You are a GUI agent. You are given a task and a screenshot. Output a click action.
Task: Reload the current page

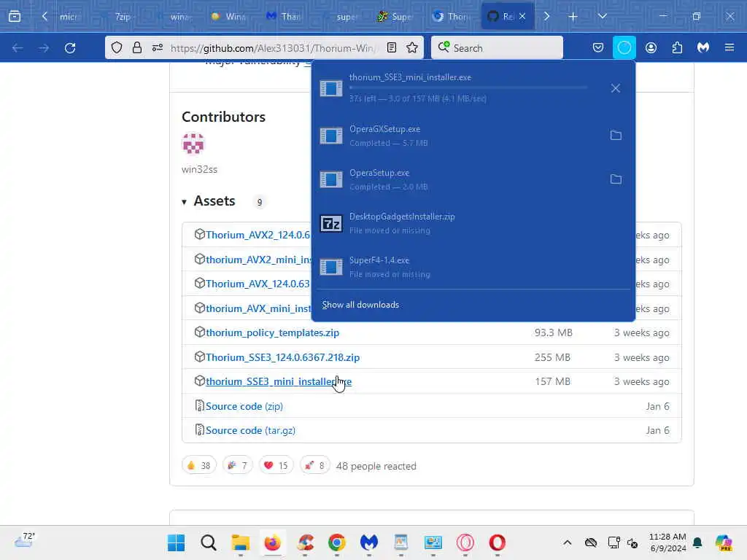[x=70, y=47]
